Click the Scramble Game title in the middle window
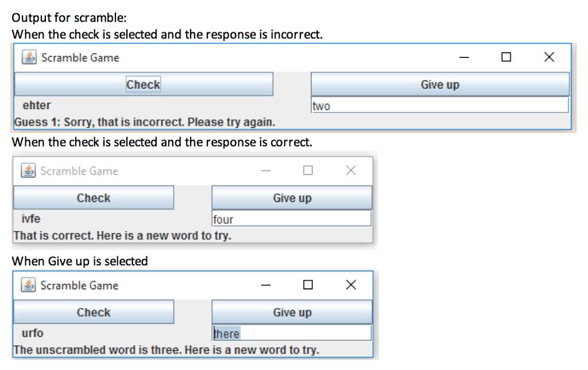The height and width of the screenshot is (370, 588). [x=78, y=170]
